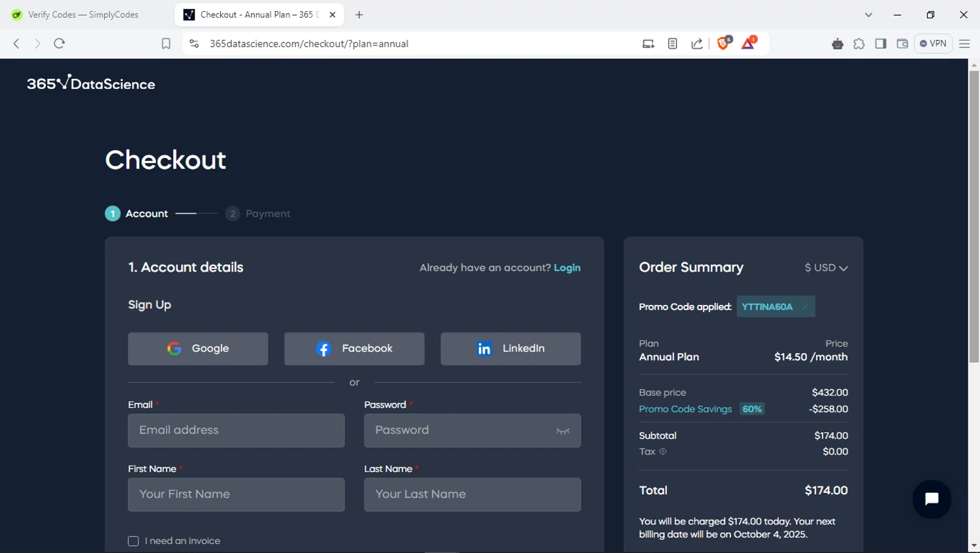This screenshot has height=553, width=980.
Task: Sign up with LinkedIn
Action: (x=510, y=349)
